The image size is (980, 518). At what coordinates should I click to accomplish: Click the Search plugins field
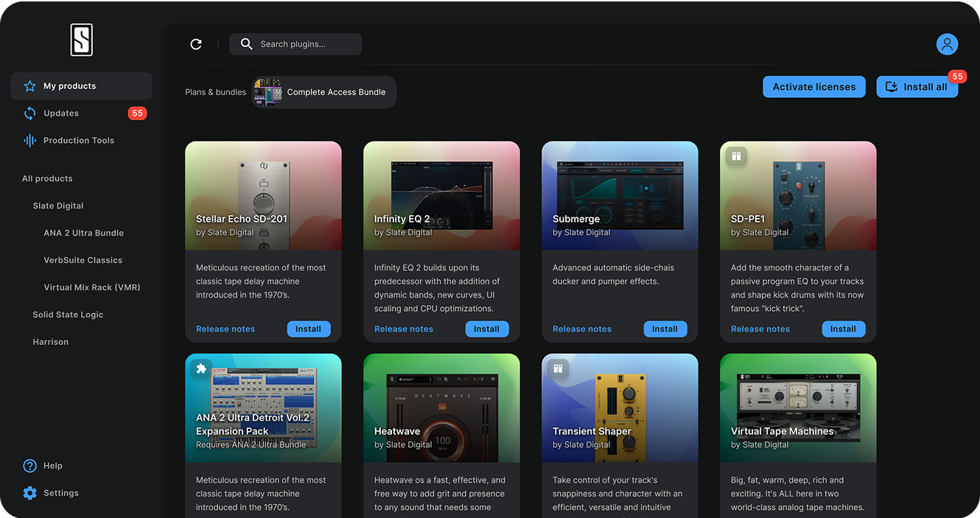click(302, 44)
